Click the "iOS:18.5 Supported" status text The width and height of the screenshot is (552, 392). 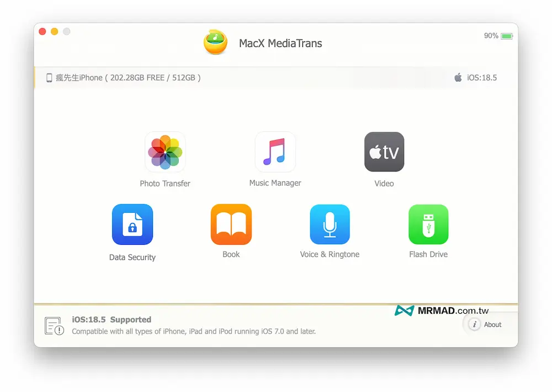[112, 320]
